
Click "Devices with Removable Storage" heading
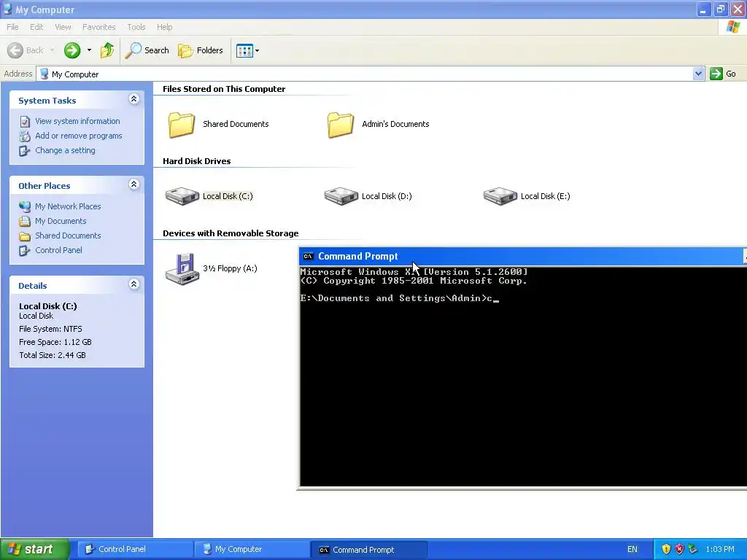pyautogui.click(x=231, y=233)
